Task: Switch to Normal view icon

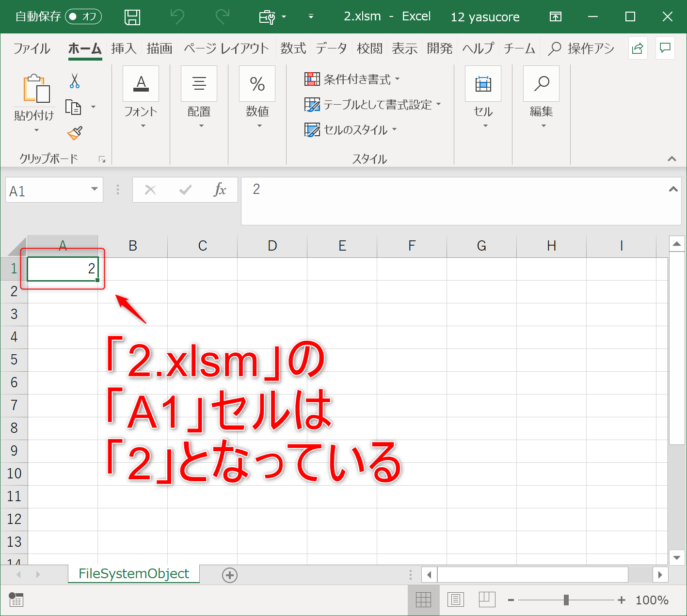Action: (423, 600)
